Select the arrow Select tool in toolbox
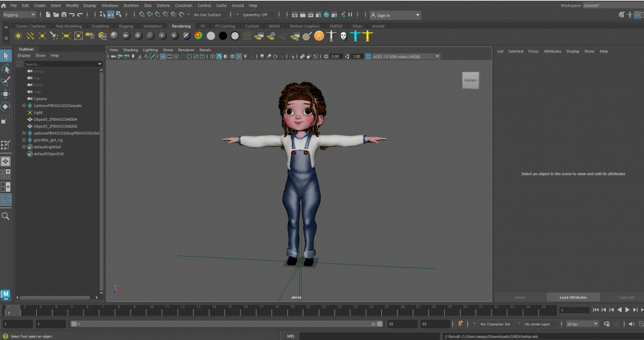Screen dimensions: 644x340 [6, 55]
